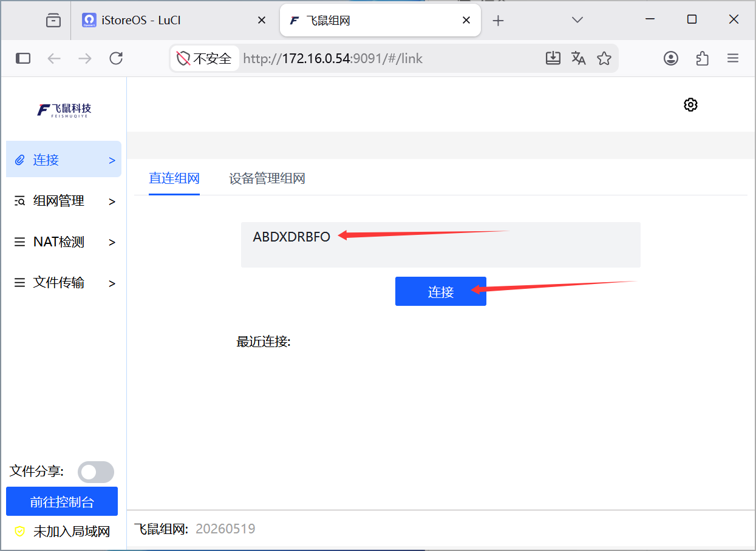756x551 pixels.
Task: Click the 前往控制台 button
Action: click(x=62, y=501)
